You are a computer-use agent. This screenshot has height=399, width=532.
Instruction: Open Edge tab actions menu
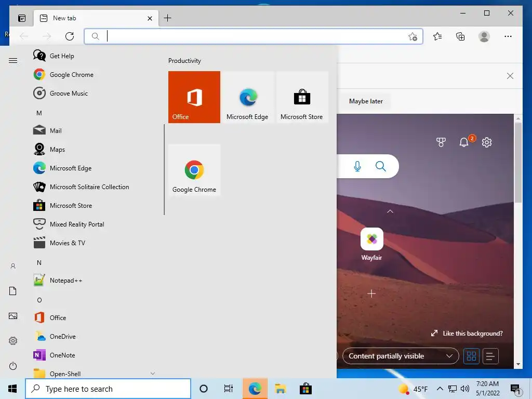point(22,18)
